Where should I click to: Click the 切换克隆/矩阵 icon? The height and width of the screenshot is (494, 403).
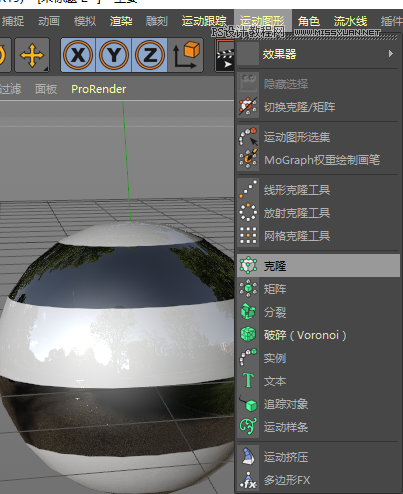pyautogui.click(x=248, y=107)
